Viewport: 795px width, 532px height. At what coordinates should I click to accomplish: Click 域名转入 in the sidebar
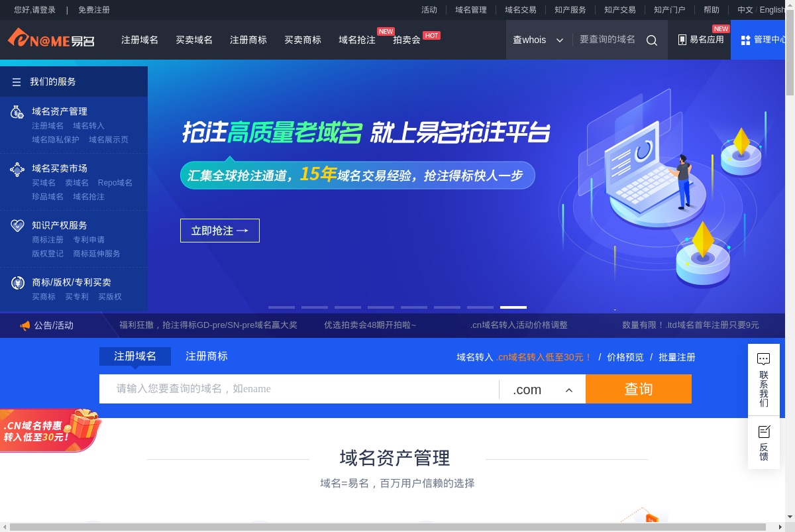click(x=89, y=126)
